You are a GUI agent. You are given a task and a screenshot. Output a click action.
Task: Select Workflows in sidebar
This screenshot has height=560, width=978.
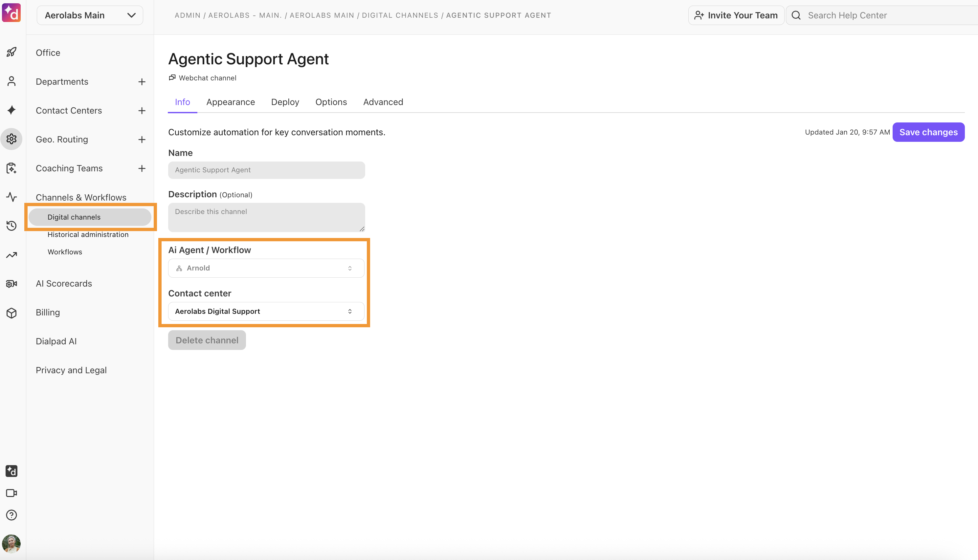point(65,252)
